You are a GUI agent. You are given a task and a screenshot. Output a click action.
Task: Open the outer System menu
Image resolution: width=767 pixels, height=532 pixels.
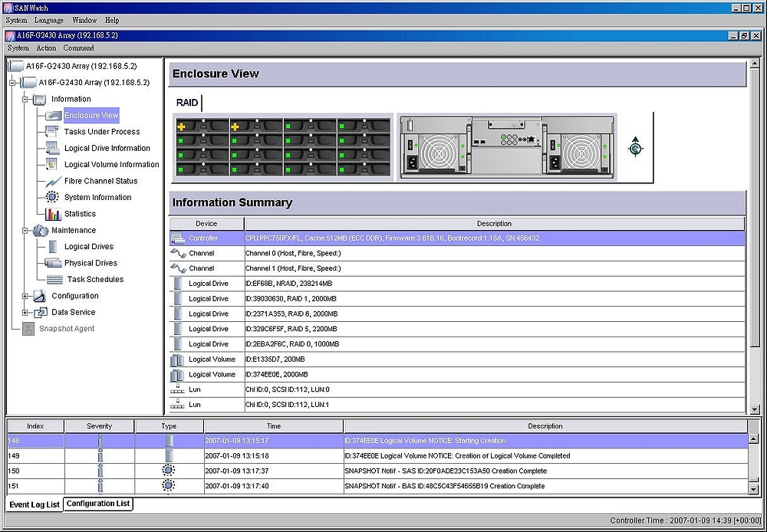(x=16, y=20)
